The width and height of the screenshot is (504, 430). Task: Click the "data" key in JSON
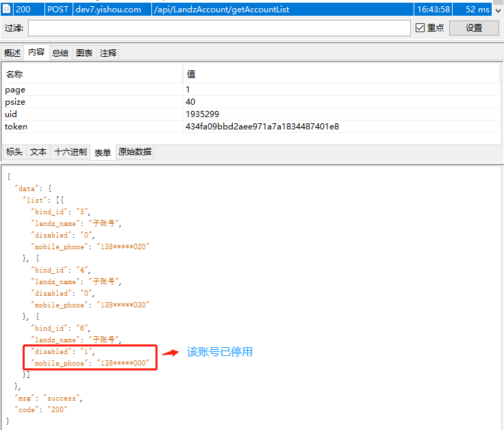(x=26, y=189)
